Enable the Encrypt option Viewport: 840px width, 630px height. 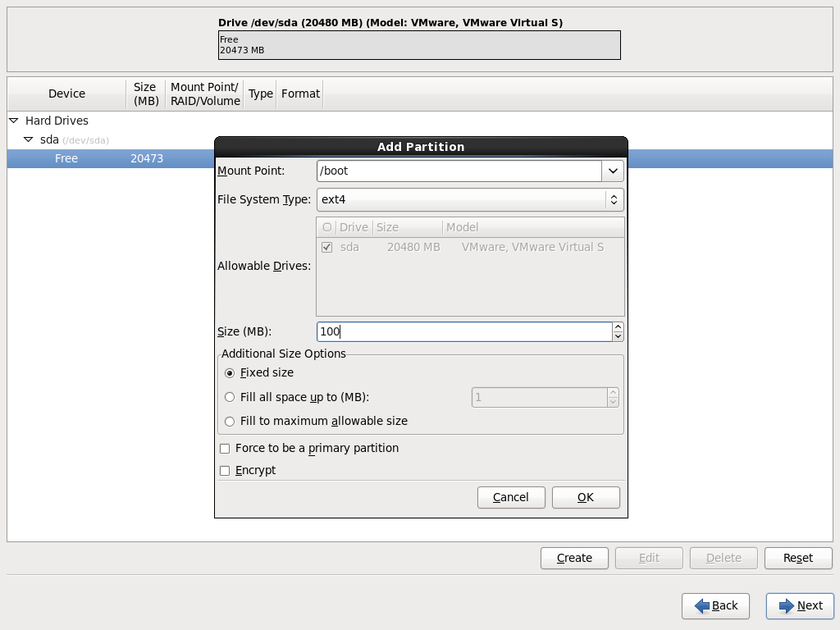[225, 470]
